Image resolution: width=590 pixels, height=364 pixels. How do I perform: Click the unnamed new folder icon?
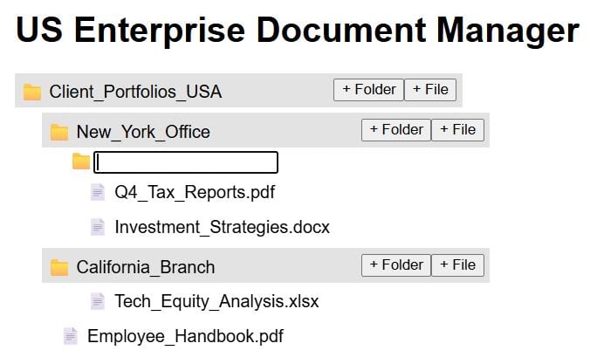click(81, 161)
